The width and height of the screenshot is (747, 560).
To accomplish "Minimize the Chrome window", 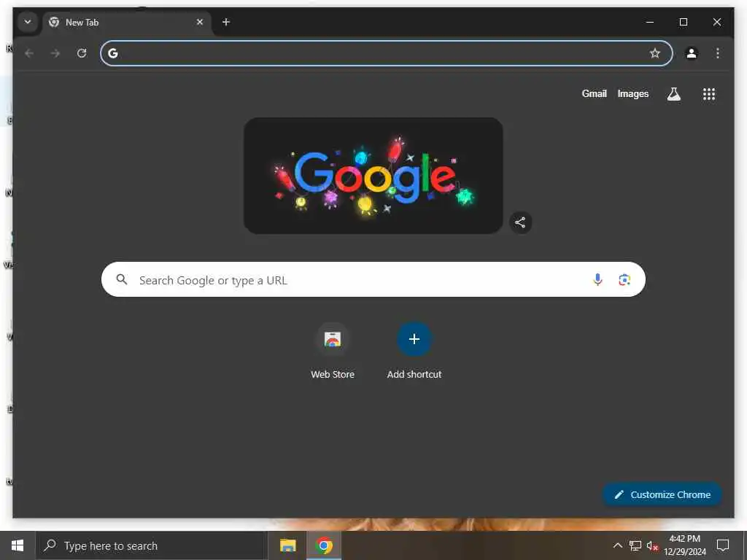I will (x=650, y=22).
